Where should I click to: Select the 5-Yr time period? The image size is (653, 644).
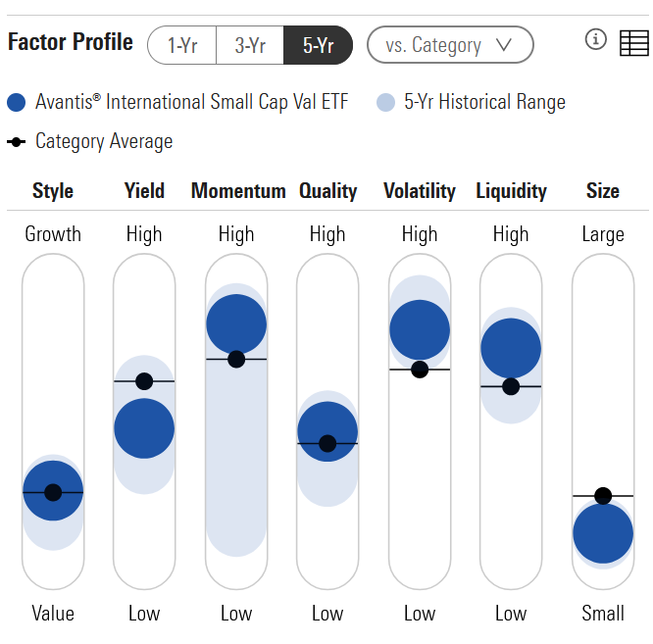coord(318,45)
